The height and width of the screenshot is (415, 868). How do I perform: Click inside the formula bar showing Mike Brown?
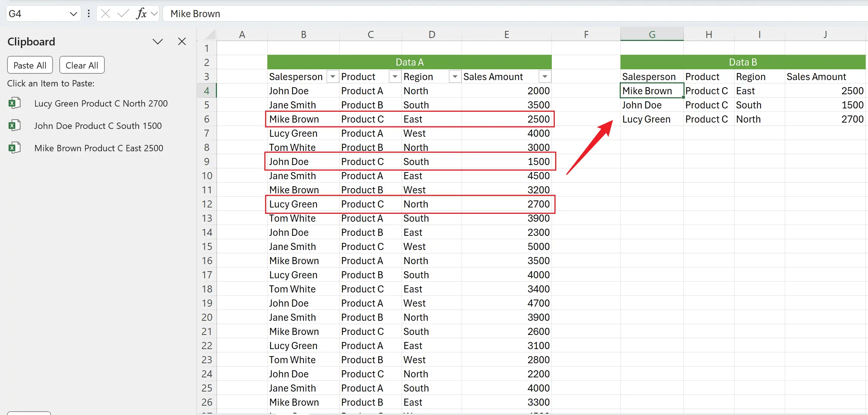click(x=261, y=13)
